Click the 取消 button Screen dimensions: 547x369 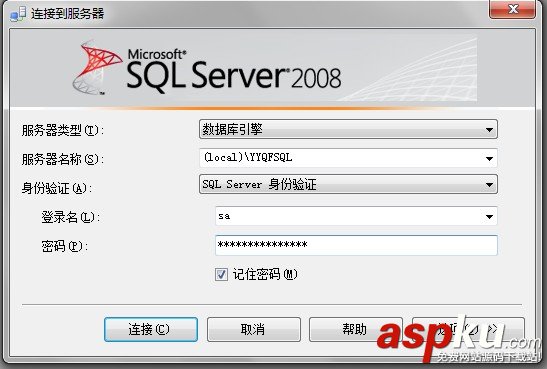254,329
